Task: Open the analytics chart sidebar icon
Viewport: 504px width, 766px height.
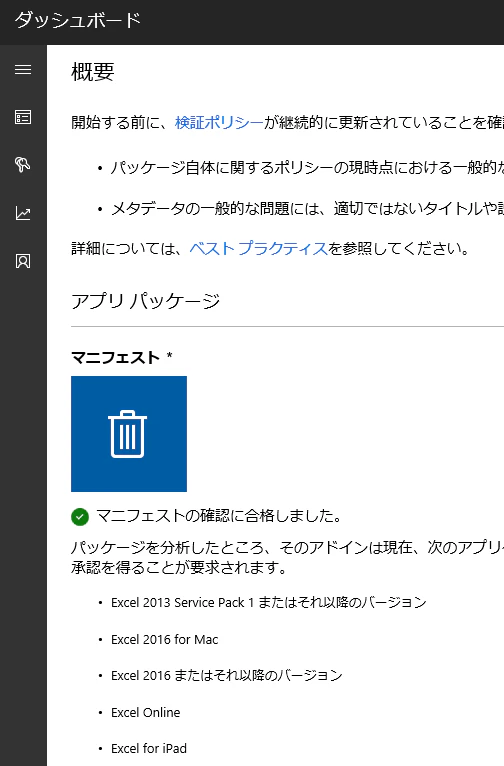Action: click(23, 213)
